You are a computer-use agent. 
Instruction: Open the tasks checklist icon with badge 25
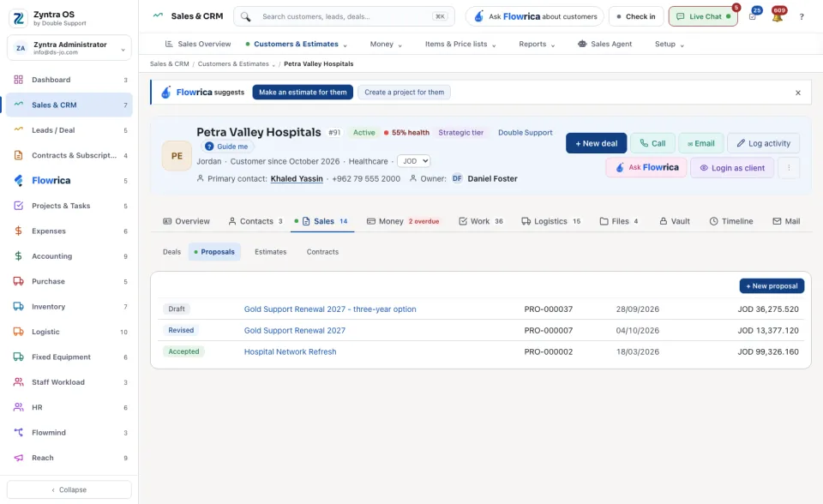[x=753, y=16]
